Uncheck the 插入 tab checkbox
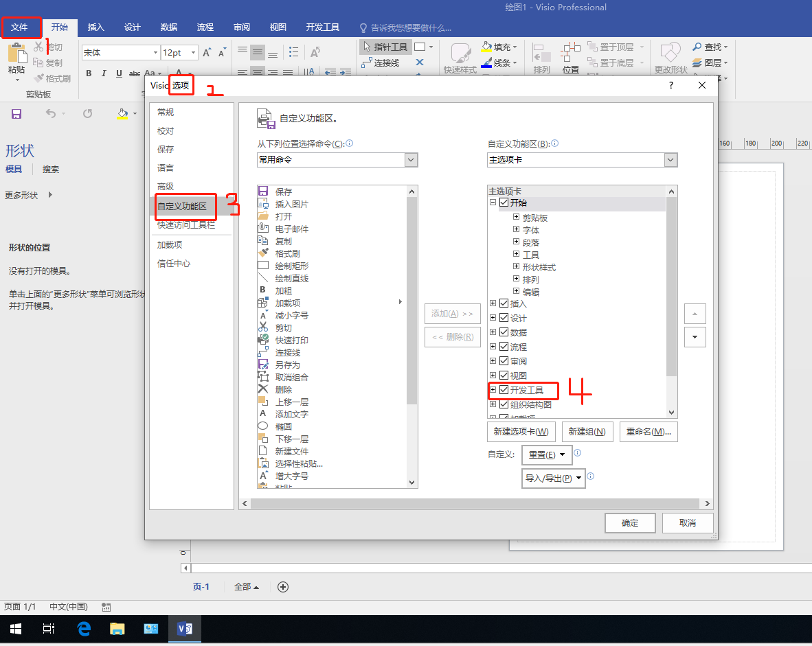This screenshot has height=646, width=812. (504, 303)
